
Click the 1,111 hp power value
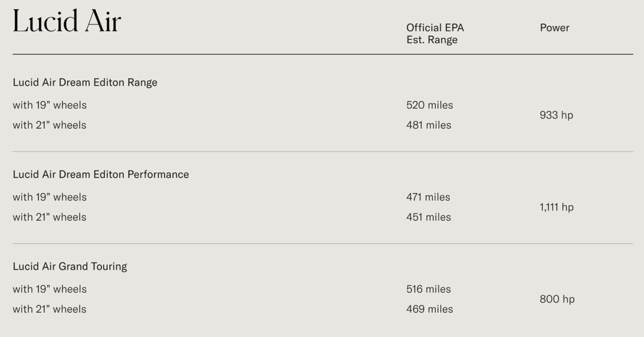pyautogui.click(x=556, y=207)
